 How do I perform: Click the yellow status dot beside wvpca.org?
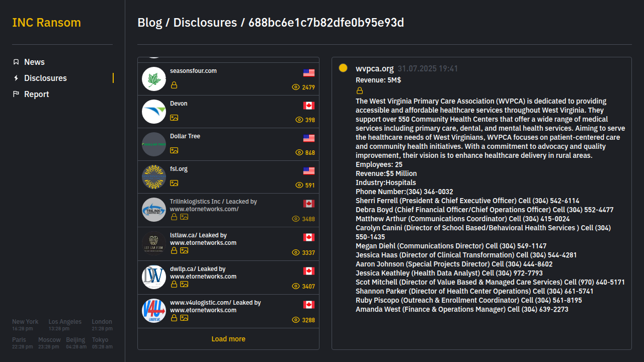(x=343, y=68)
